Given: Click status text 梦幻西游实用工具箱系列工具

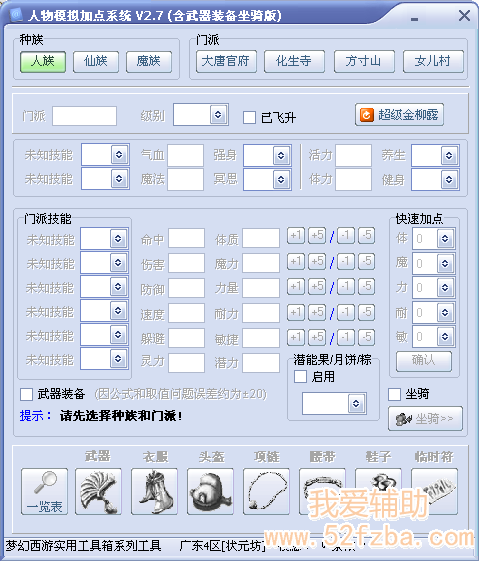Looking at the screenshot, I should (x=83, y=546).
